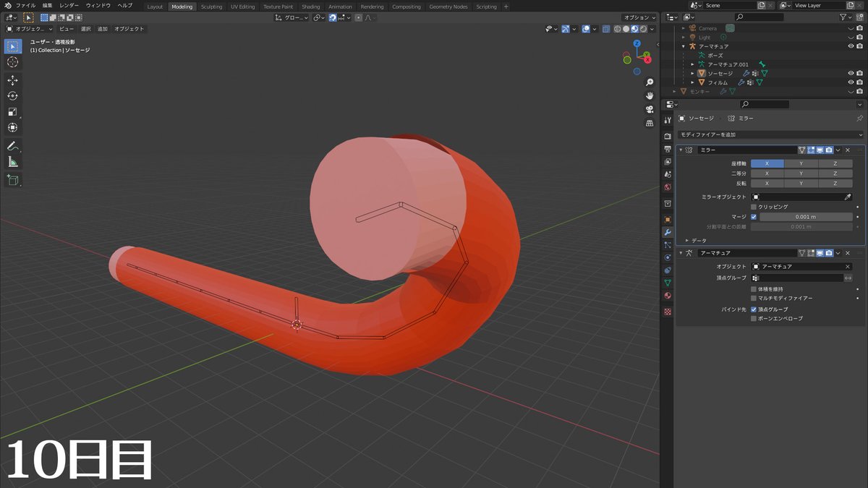Hide ソーセージ in viewport
Image resolution: width=868 pixels, height=488 pixels.
pos(851,73)
